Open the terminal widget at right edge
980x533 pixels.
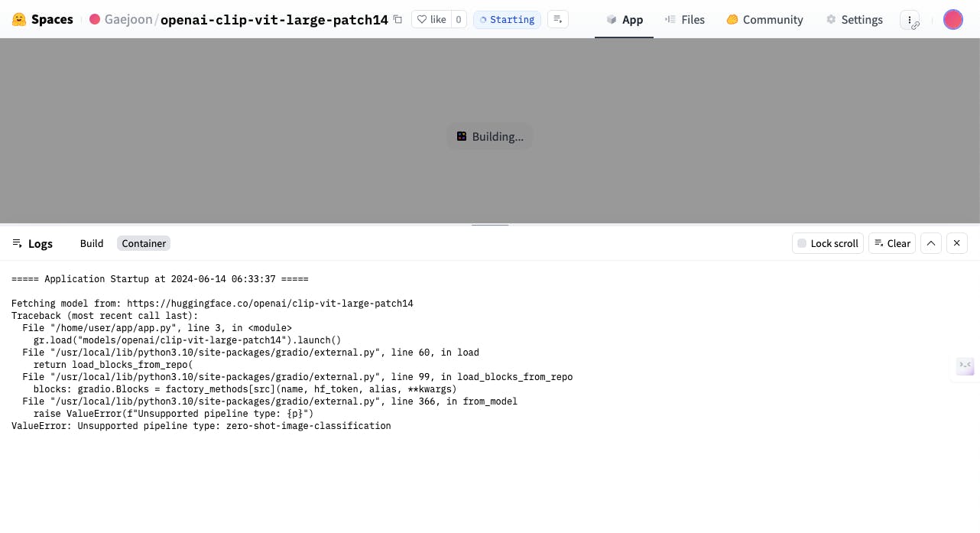[965, 366]
